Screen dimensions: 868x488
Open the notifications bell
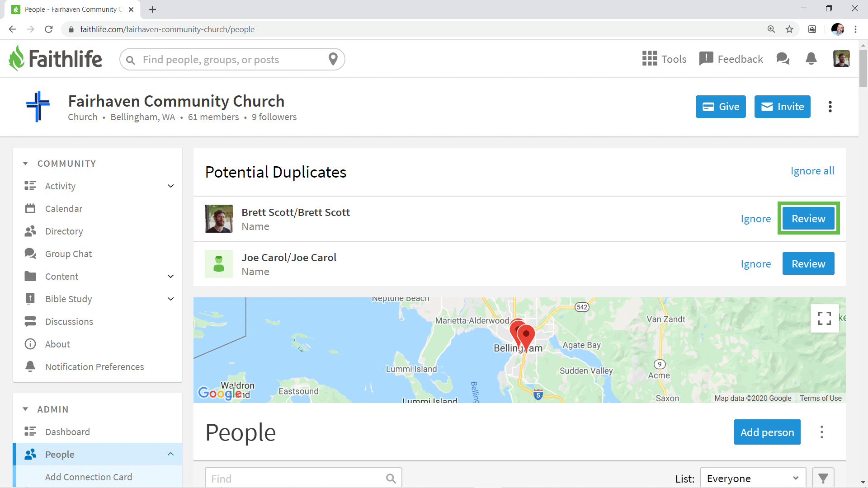(x=811, y=59)
